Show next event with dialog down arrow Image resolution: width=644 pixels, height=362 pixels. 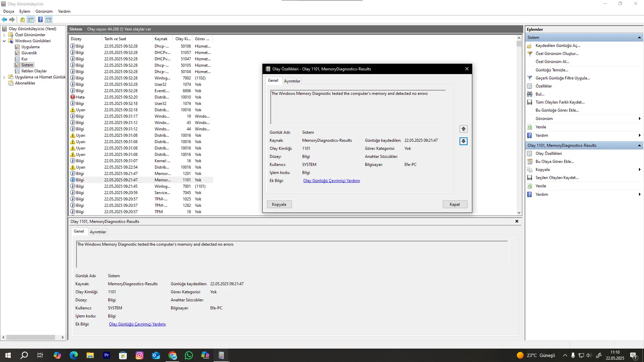coord(463,141)
